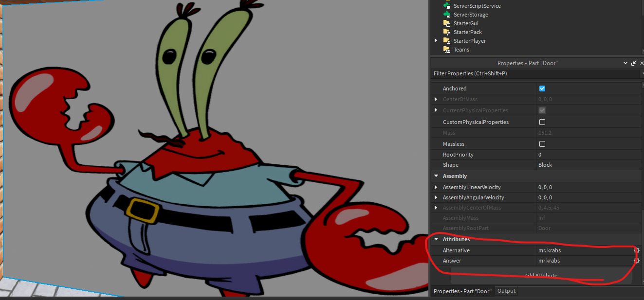Open gear options for Alternative attribute
This screenshot has width=644, height=300.
click(636, 250)
